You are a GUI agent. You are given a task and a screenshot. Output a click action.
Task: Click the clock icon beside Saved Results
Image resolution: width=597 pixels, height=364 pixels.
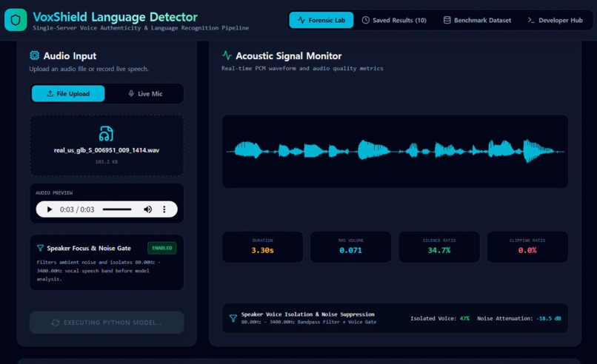pyautogui.click(x=365, y=20)
